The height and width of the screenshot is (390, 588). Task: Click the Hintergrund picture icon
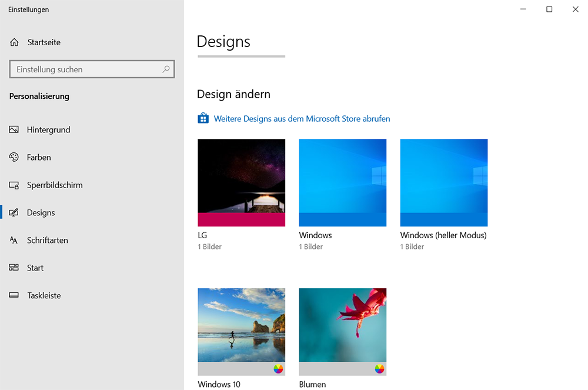tap(14, 129)
